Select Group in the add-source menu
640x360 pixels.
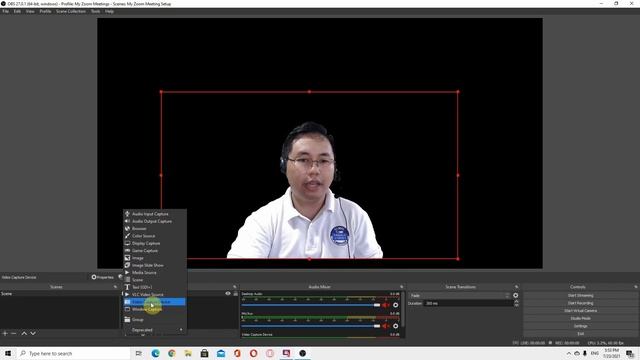point(155,320)
